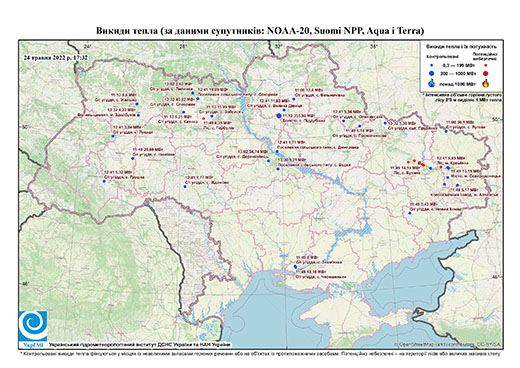
Task: Click the large red circle in the legend
Action: (486, 73)
